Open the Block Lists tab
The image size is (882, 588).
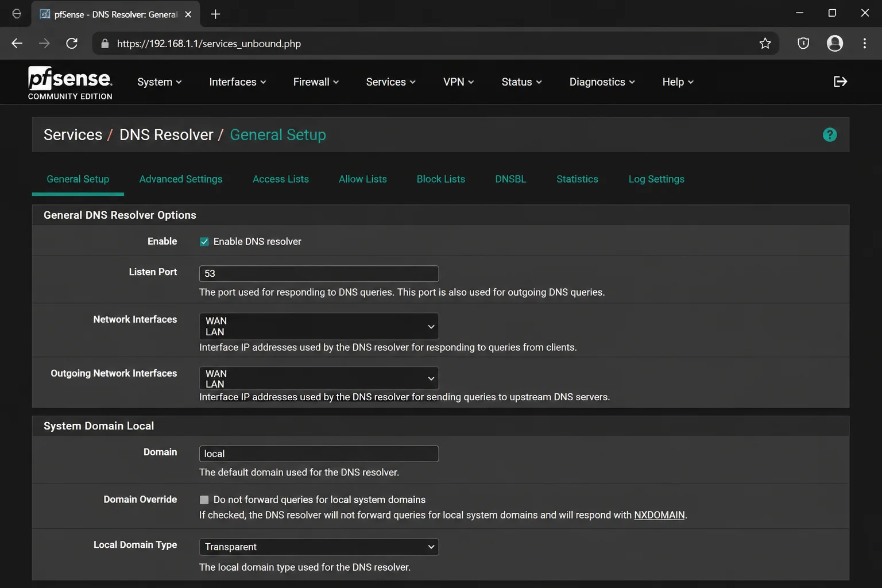pos(441,179)
